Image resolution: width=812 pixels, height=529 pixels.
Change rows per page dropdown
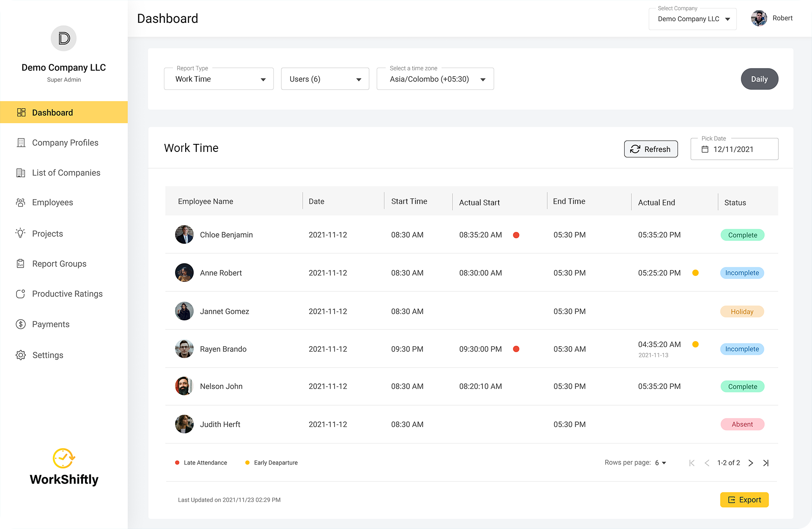(661, 463)
